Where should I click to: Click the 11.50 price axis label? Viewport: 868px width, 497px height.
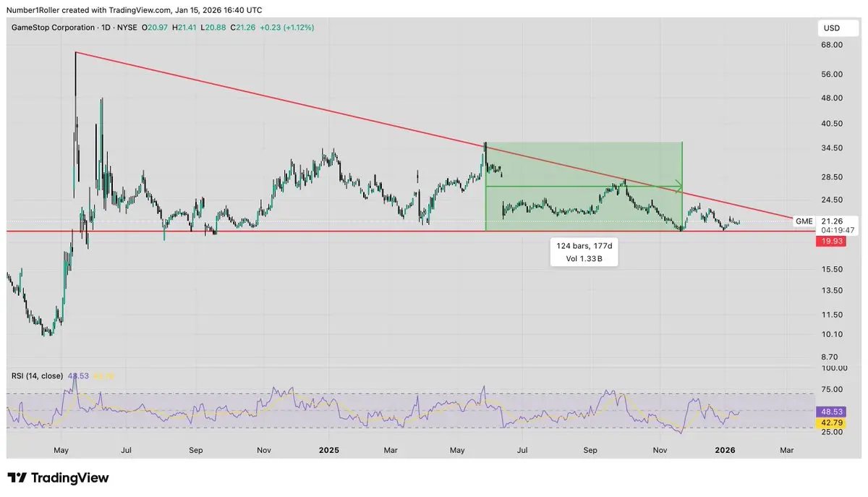[833, 314]
